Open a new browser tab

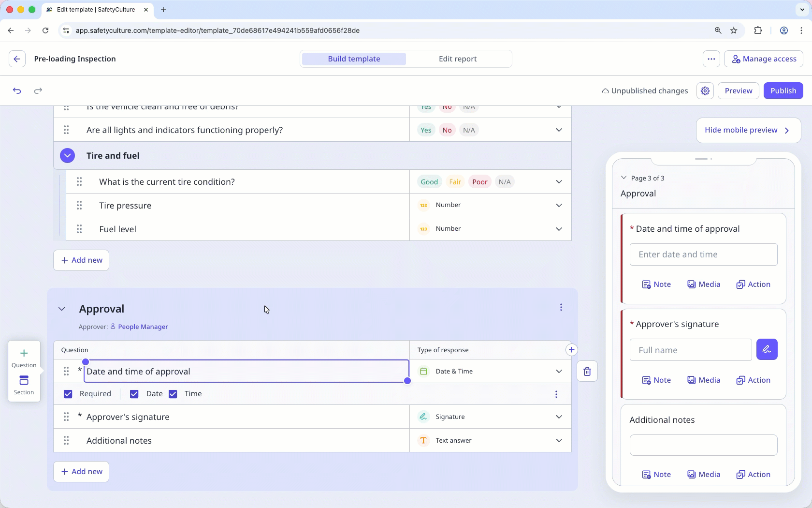click(x=163, y=10)
